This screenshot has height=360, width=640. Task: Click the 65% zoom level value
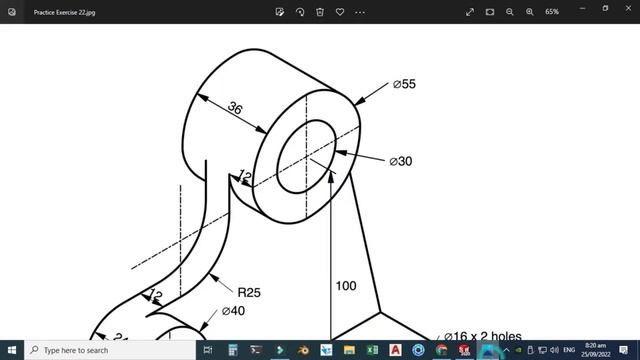tap(552, 12)
